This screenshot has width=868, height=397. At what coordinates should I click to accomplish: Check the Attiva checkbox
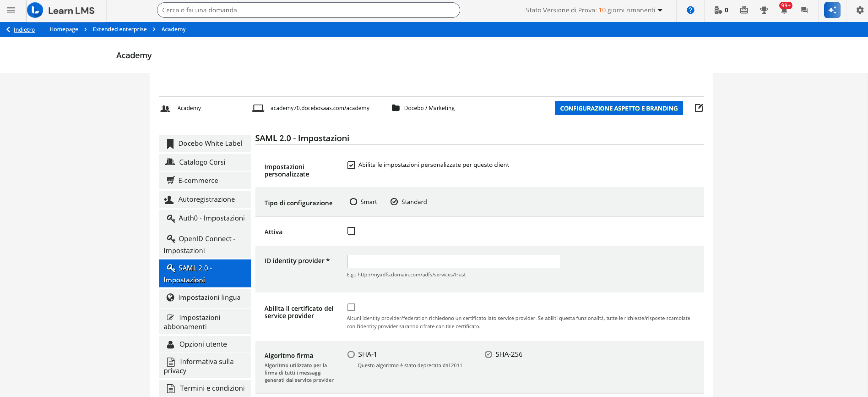[x=351, y=231]
